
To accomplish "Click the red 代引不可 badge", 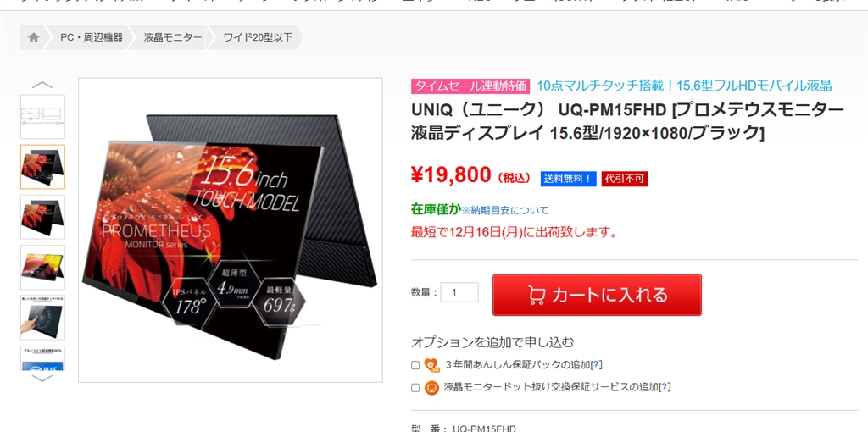I will click(x=625, y=180).
